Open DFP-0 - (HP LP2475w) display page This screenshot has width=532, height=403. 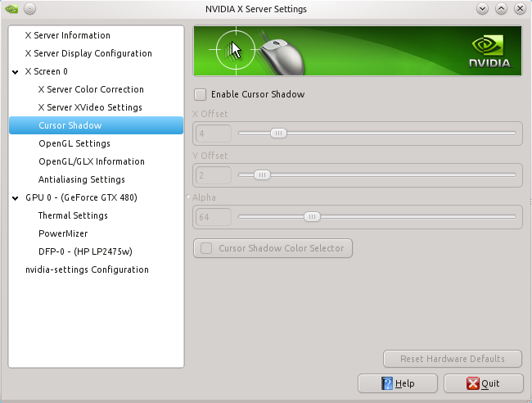pos(85,251)
